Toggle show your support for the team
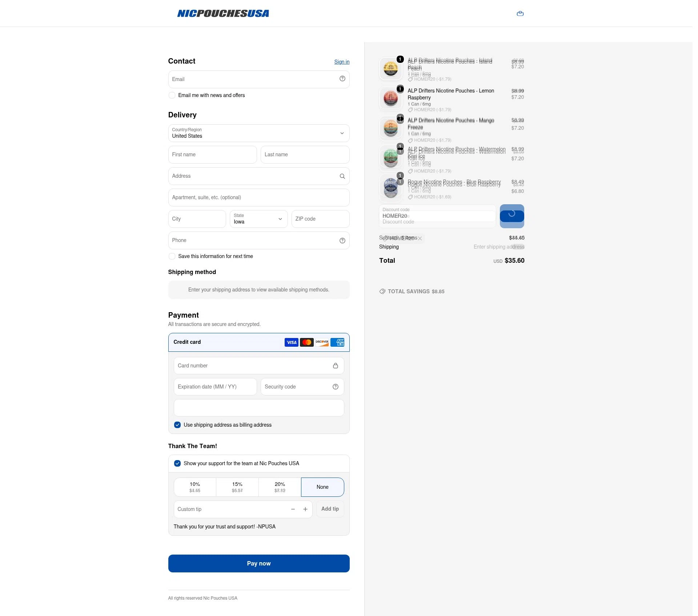The height and width of the screenshot is (616, 698). 177,463
